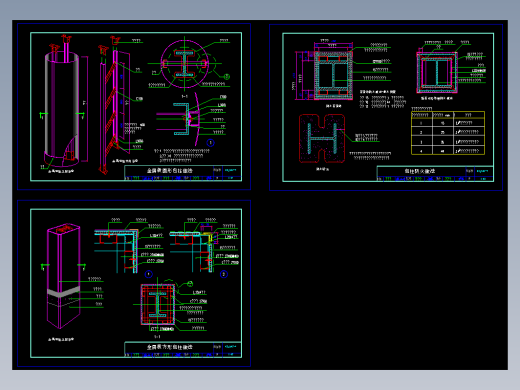The image size is (520, 390).
Task: Click the yellow specification table
Action: click(448, 133)
